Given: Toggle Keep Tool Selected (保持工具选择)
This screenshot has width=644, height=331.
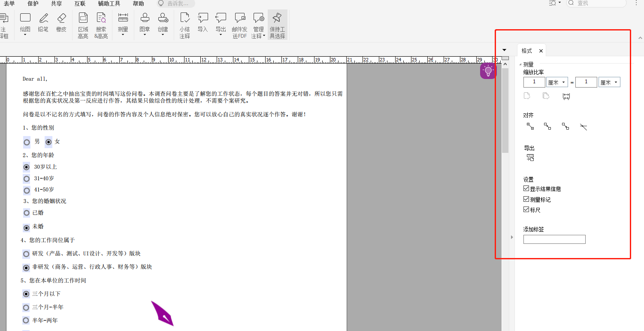Looking at the screenshot, I should (x=277, y=25).
